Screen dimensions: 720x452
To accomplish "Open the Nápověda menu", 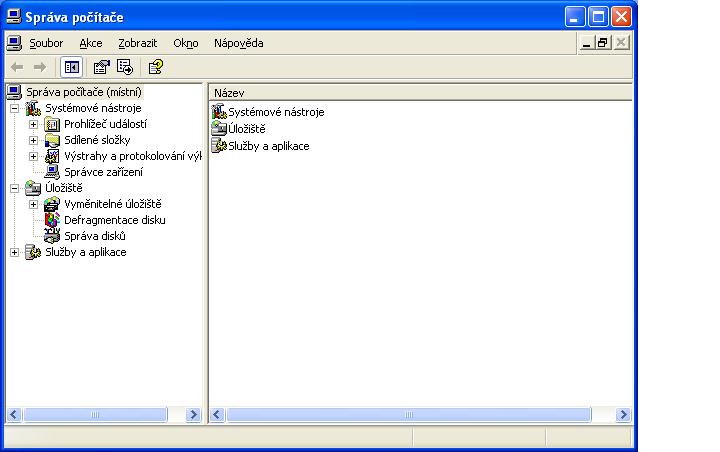I will click(x=238, y=43).
